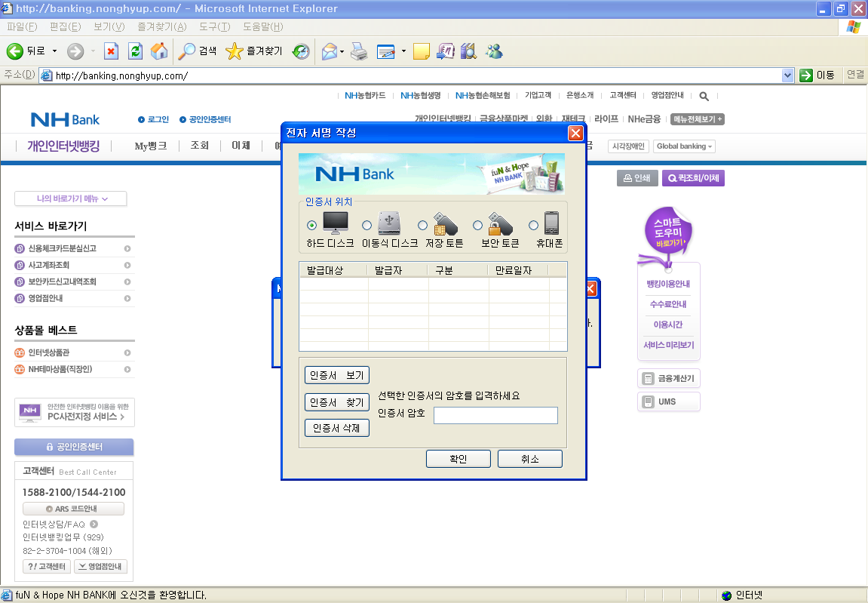Open the 파일(F) menu

pyautogui.click(x=22, y=26)
